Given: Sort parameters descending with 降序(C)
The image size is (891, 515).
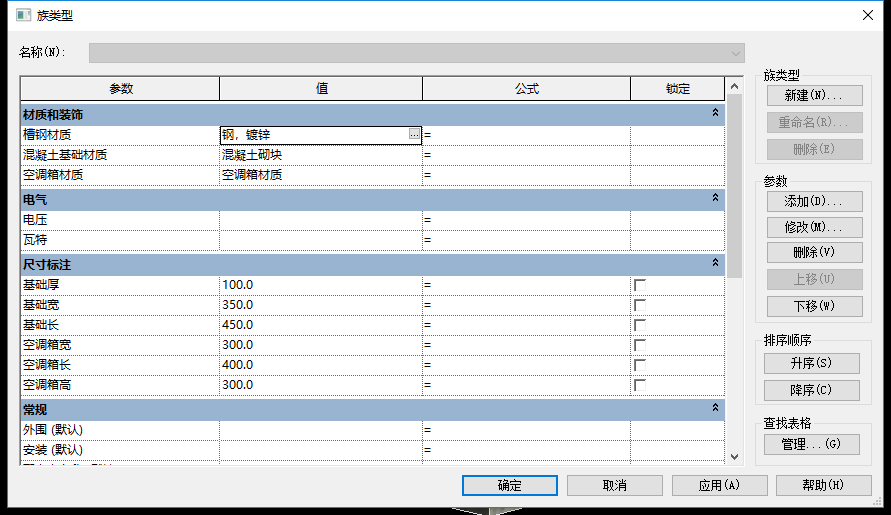Looking at the screenshot, I should click(811, 391).
